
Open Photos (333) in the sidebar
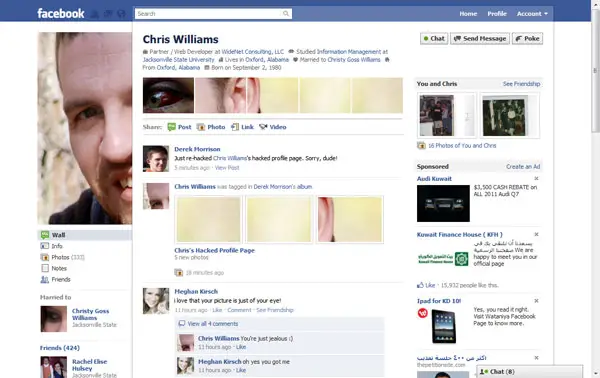click(68, 257)
